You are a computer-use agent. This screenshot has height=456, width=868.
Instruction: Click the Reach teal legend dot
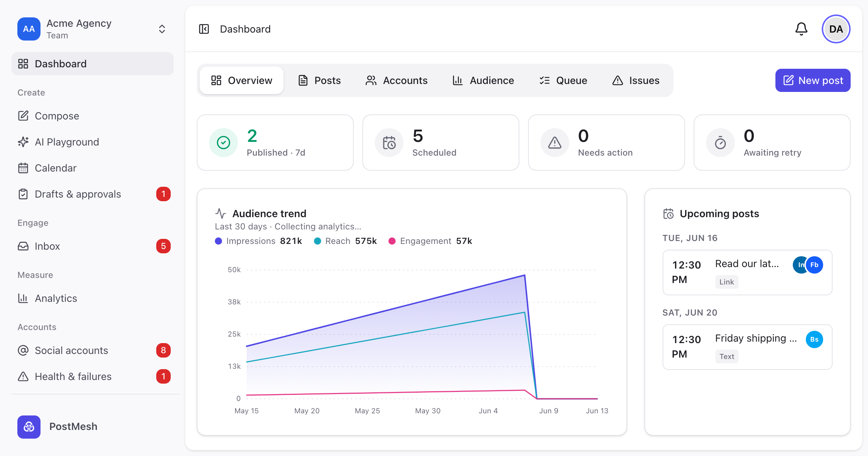tap(318, 241)
